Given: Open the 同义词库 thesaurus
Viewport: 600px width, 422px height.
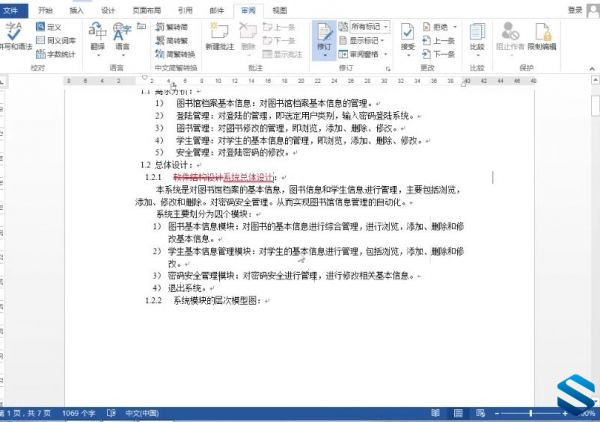Looking at the screenshot, I should (56, 41).
